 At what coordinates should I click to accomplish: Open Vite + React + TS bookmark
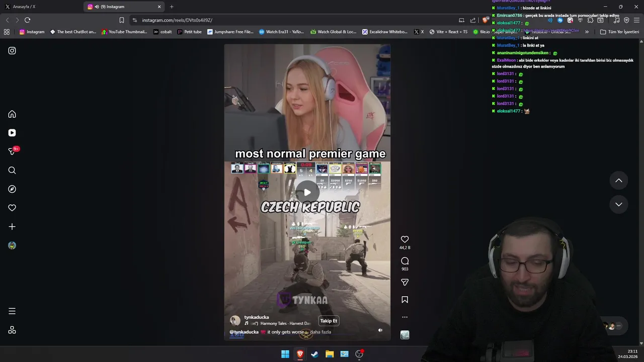point(448,32)
